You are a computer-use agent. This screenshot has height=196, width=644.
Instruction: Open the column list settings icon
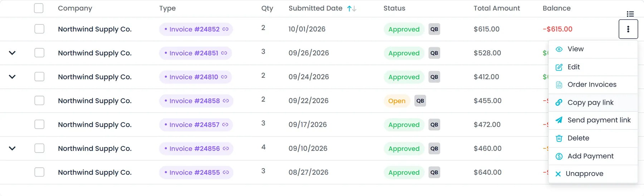[630, 14]
